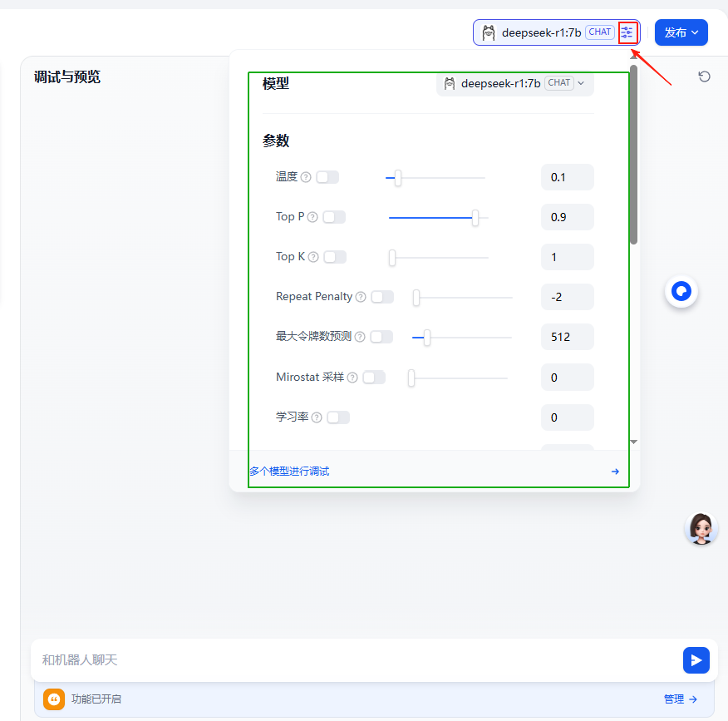
Task: Click the orange quote feature icon
Action: pos(54,699)
